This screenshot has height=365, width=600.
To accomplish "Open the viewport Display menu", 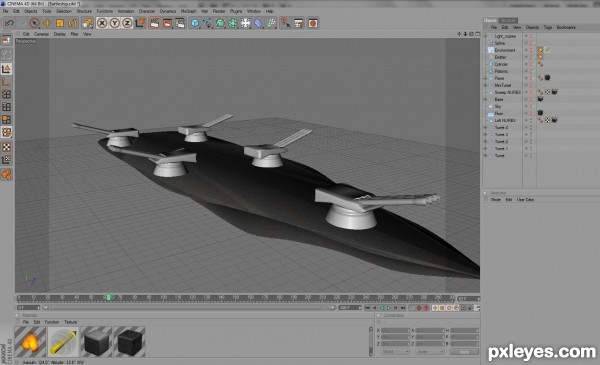I will coord(60,34).
